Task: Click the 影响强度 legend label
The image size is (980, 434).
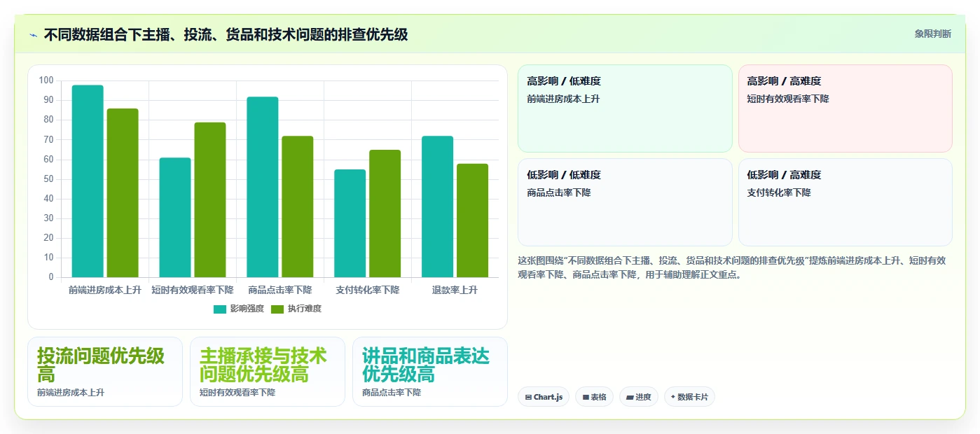Action: [247, 309]
